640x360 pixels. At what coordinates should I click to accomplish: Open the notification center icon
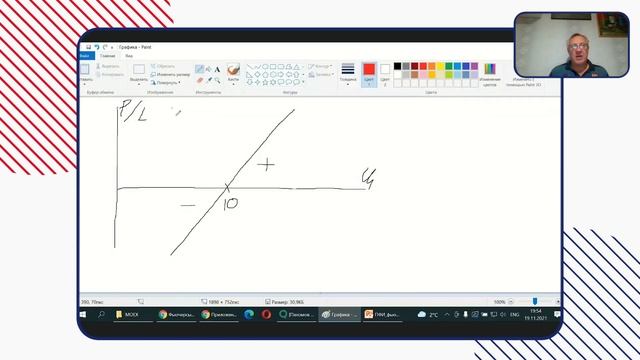click(557, 314)
